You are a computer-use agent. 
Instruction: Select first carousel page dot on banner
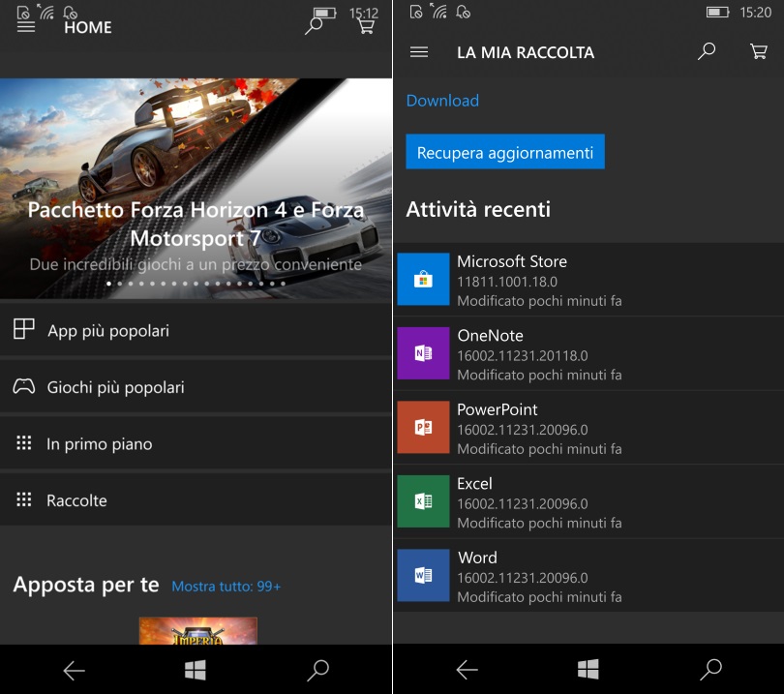pos(109,284)
